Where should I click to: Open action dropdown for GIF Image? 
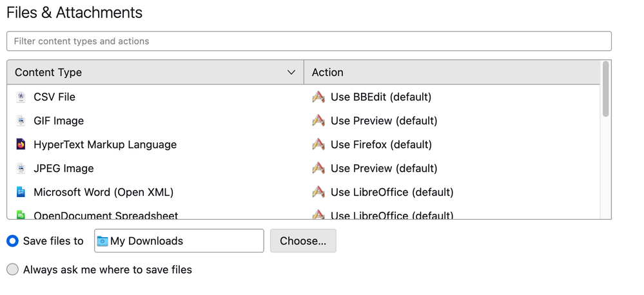(x=384, y=121)
